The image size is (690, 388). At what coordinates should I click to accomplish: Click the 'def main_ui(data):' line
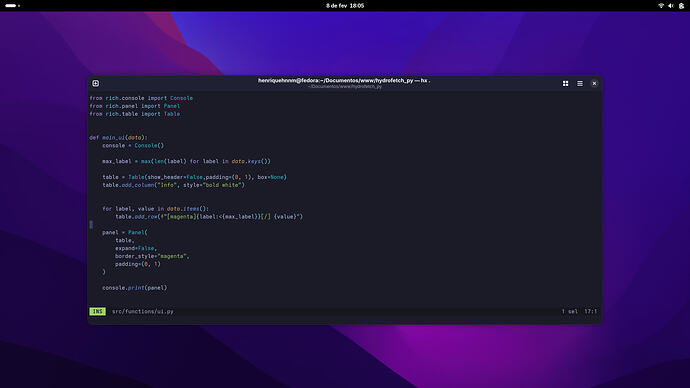click(118, 138)
